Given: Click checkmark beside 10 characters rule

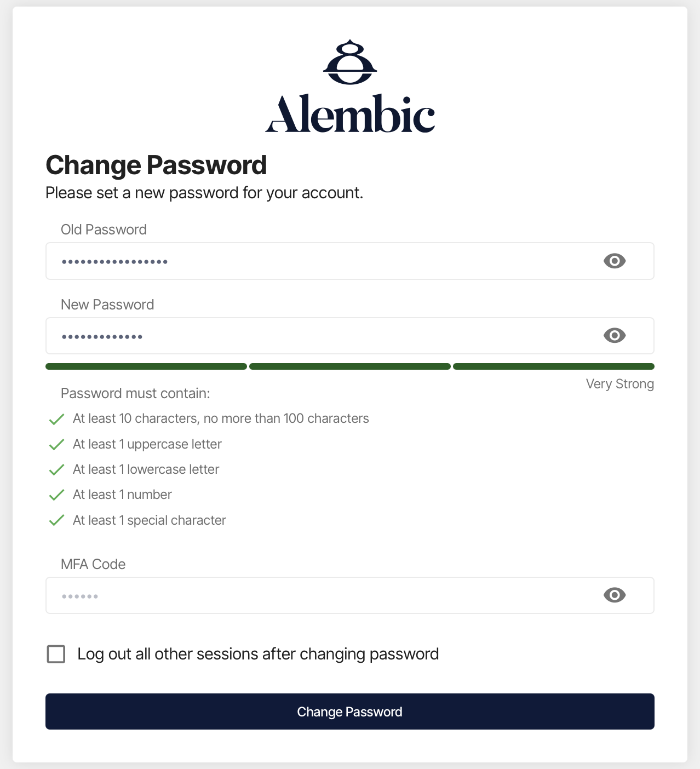Looking at the screenshot, I should click(x=57, y=420).
